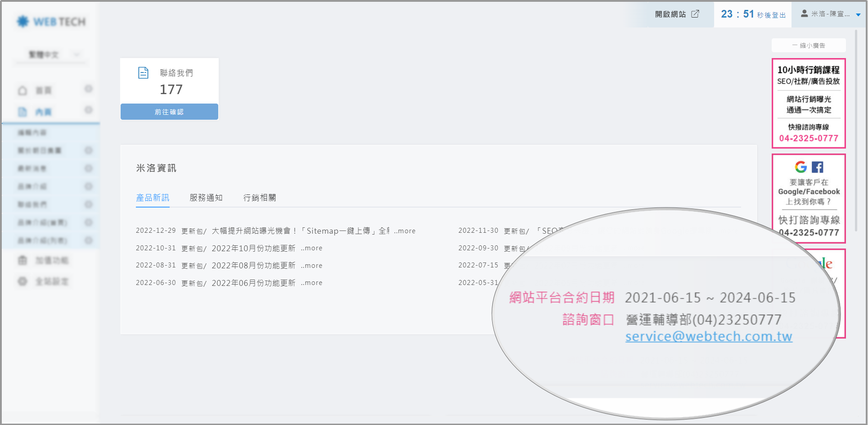Click the document icon on 聯絡我們 card
The height and width of the screenshot is (425, 868).
tap(143, 73)
